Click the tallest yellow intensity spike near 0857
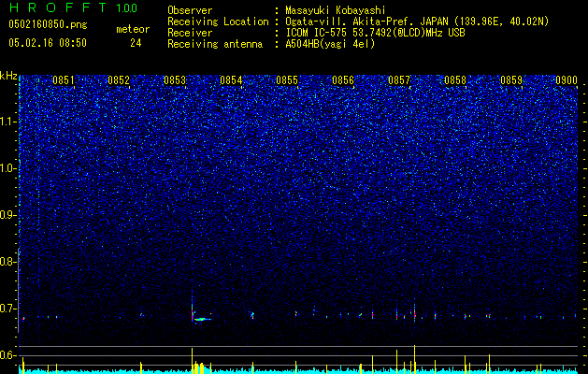 click(x=414, y=358)
